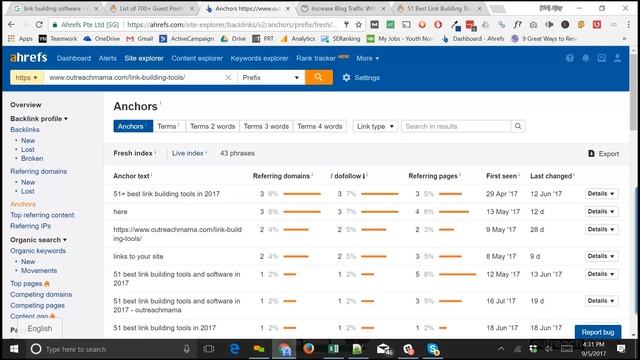Click the Report bug button
Viewport: 640px width, 360px height.
click(598, 332)
